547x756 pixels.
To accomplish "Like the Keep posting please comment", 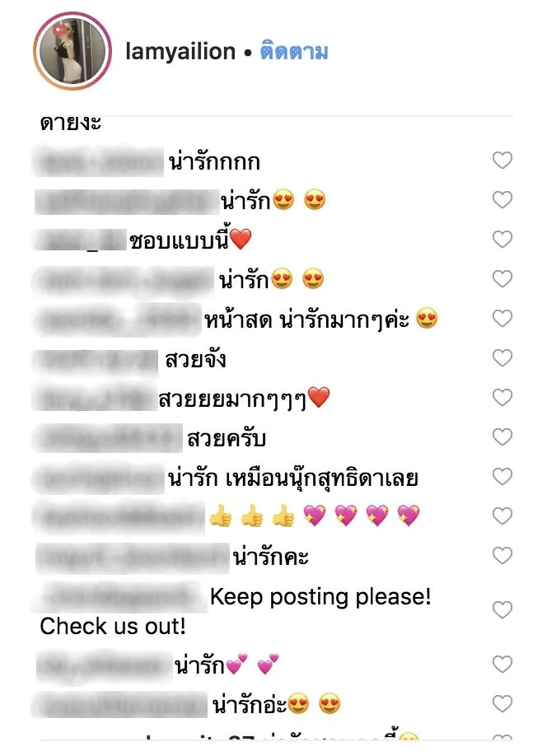I will pyautogui.click(x=503, y=610).
